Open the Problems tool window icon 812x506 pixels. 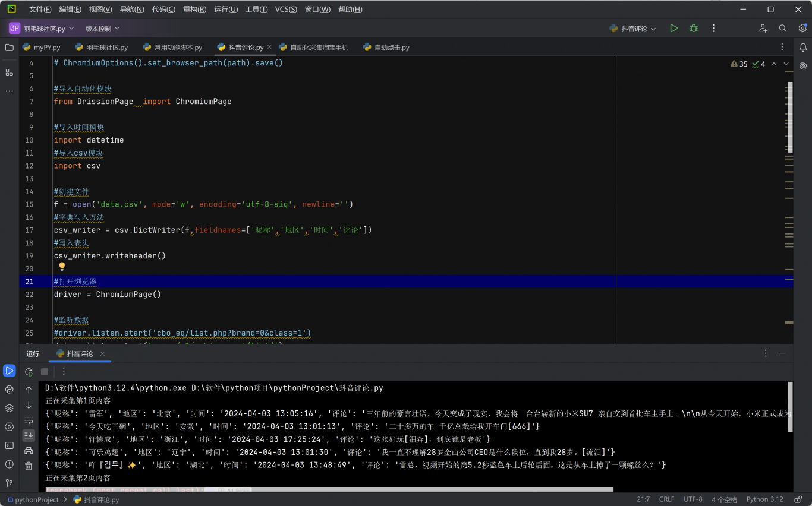9,464
